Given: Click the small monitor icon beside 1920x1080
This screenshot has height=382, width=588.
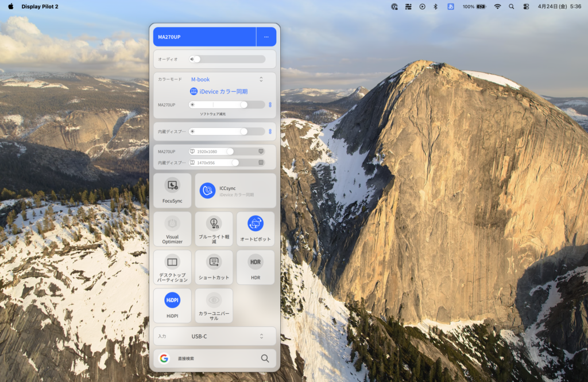Looking at the screenshot, I should 192,151.
